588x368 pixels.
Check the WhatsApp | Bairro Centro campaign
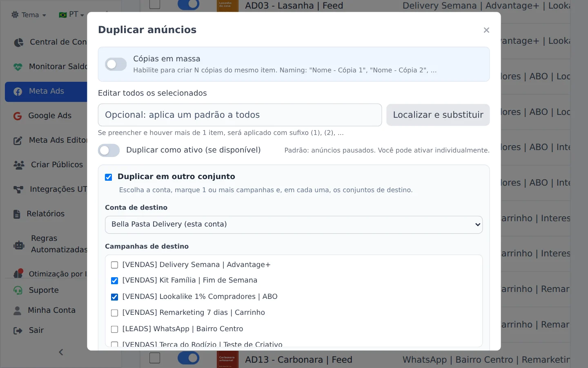pyautogui.click(x=114, y=329)
